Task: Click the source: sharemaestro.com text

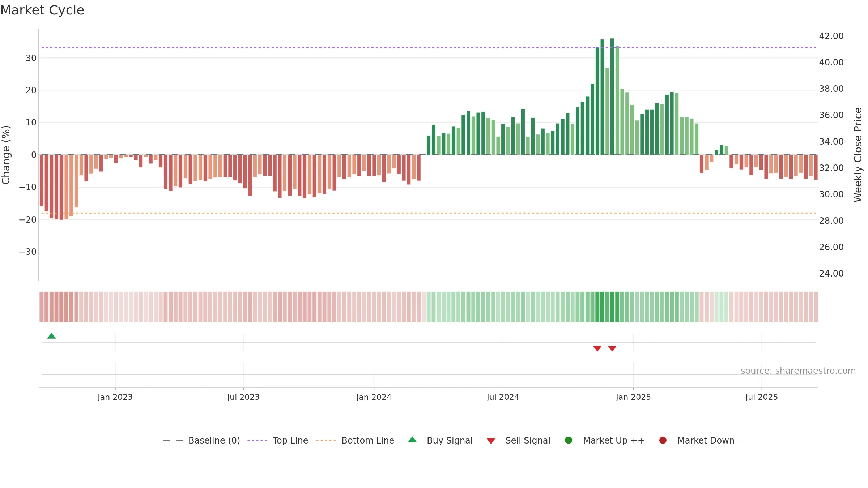Action: click(x=798, y=371)
